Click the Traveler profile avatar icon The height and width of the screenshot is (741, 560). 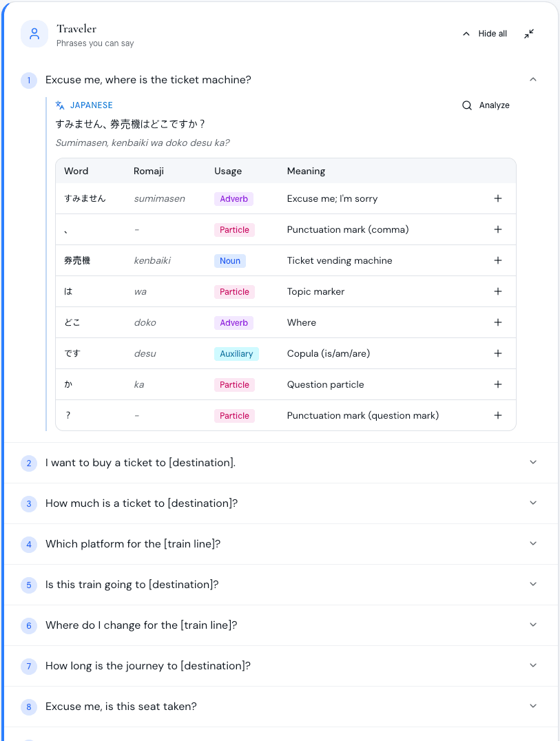[34, 34]
